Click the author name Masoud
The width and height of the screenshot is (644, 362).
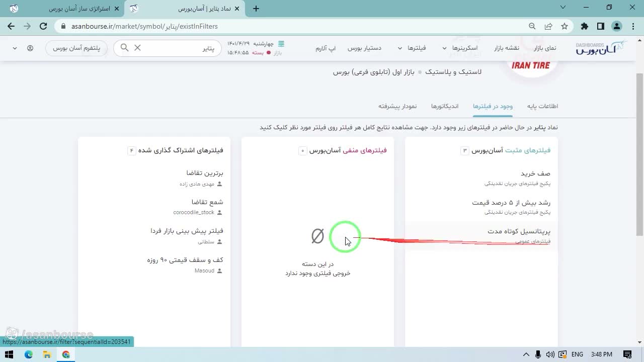coord(204,270)
